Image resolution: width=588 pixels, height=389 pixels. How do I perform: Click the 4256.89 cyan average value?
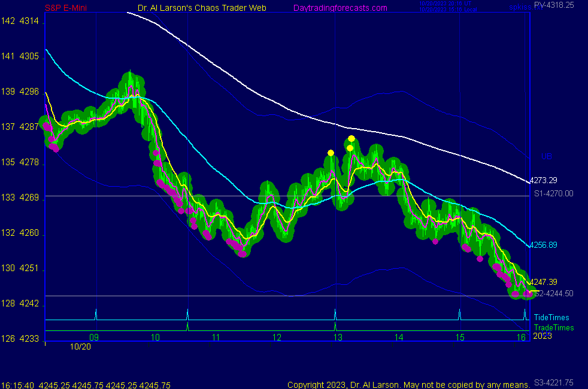coord(543,245)
